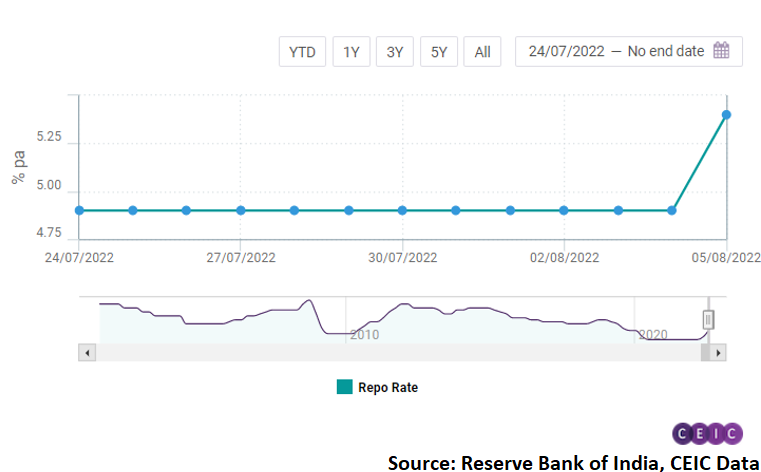
Task: Click the 5.00 y-axis label
Action: (49, 185)
